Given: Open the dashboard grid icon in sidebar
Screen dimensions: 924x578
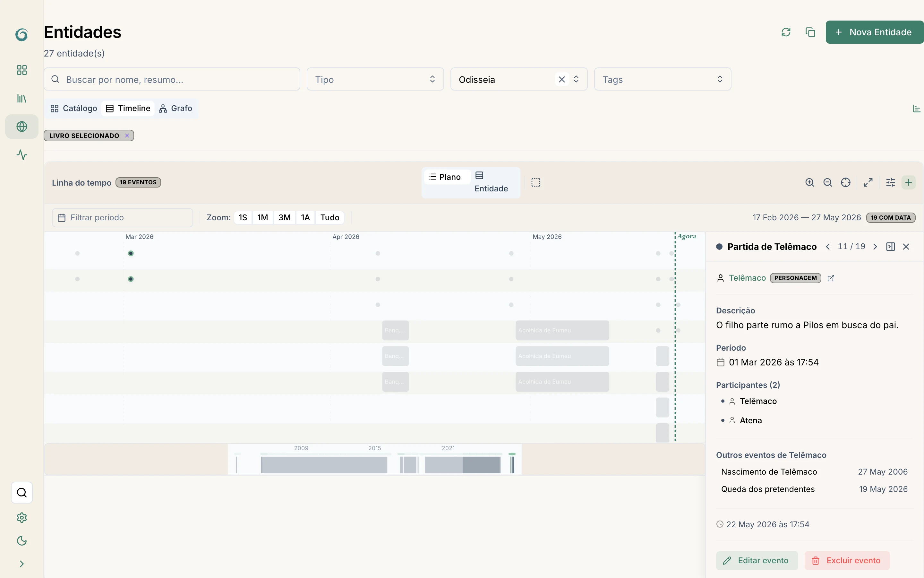Looking at the screenshot, I should (22, 70).
